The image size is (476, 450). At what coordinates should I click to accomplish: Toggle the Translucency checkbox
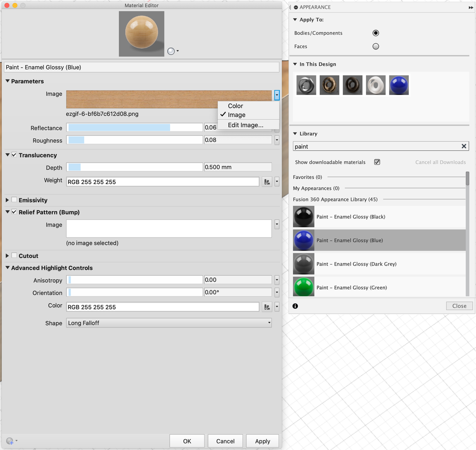point(14,155)
